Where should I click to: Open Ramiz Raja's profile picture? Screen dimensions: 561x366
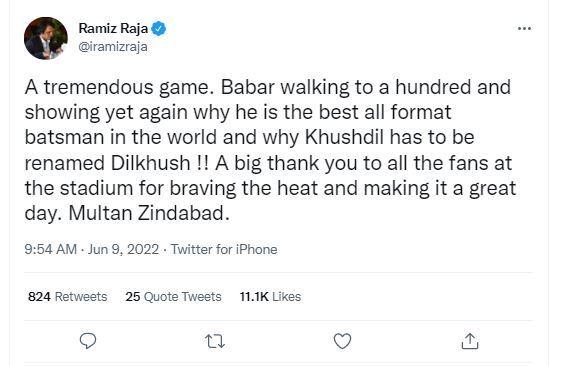46,38
